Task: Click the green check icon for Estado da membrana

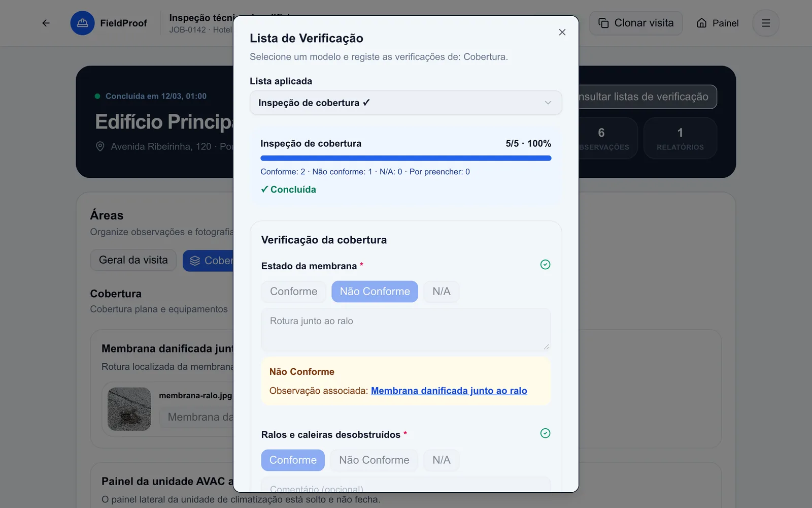Action: pos(545,264)
